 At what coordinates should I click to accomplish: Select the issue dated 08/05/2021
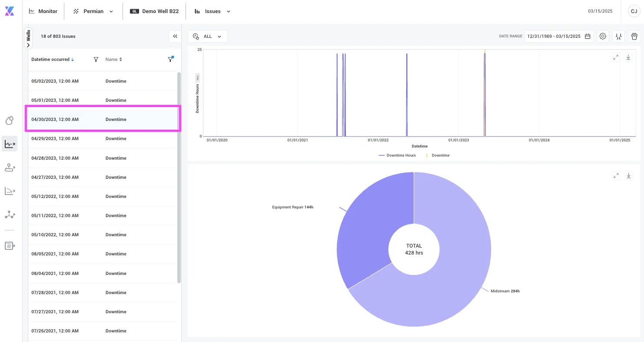103,254
